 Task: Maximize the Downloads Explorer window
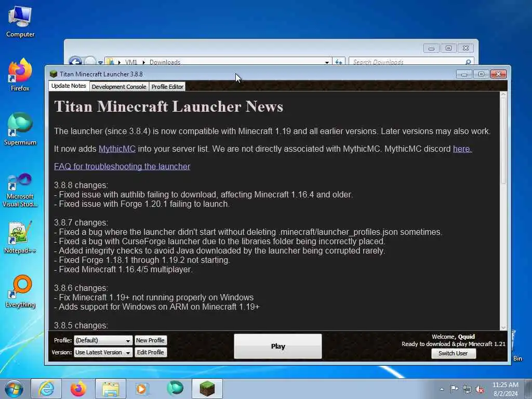(x=448, y=48)
